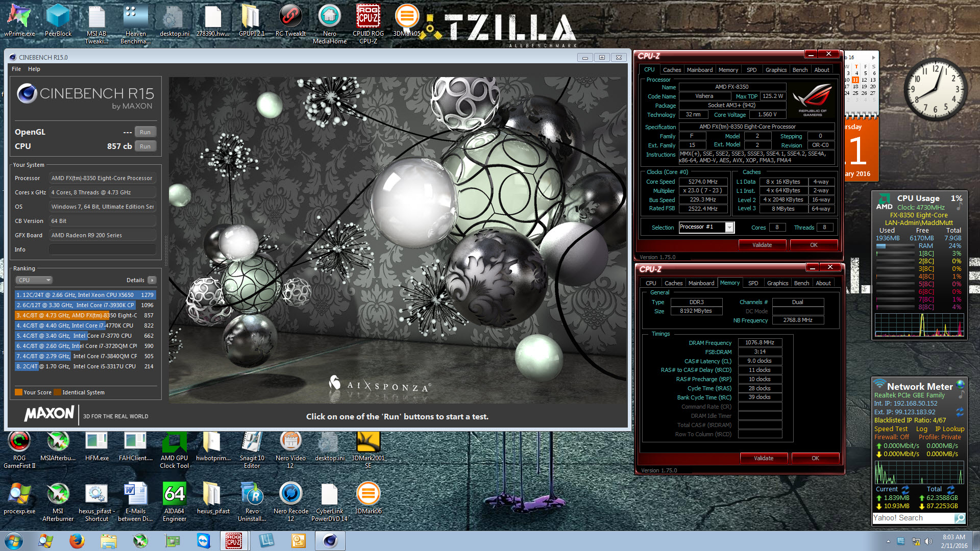Viewport: 980px width, 551px height.
Task: Click the Firefox taskbar icon
Action: (x=77, y=541)
